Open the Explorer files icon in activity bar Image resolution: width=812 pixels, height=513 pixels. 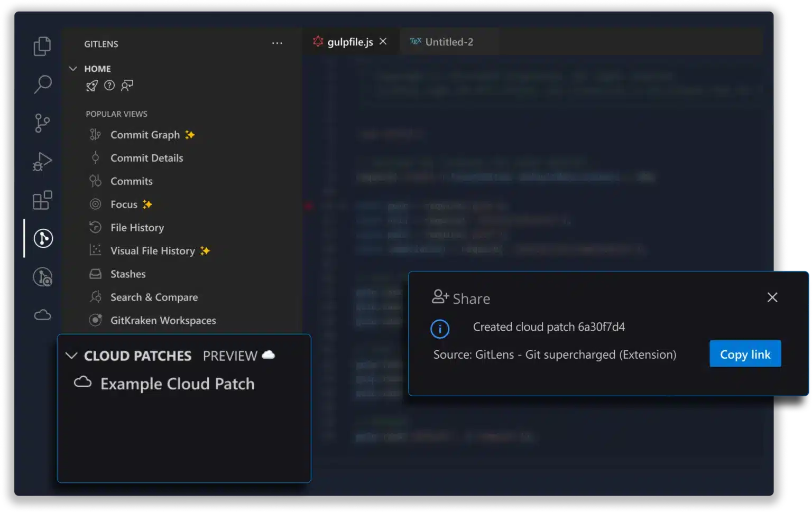(x=42, y=46)
